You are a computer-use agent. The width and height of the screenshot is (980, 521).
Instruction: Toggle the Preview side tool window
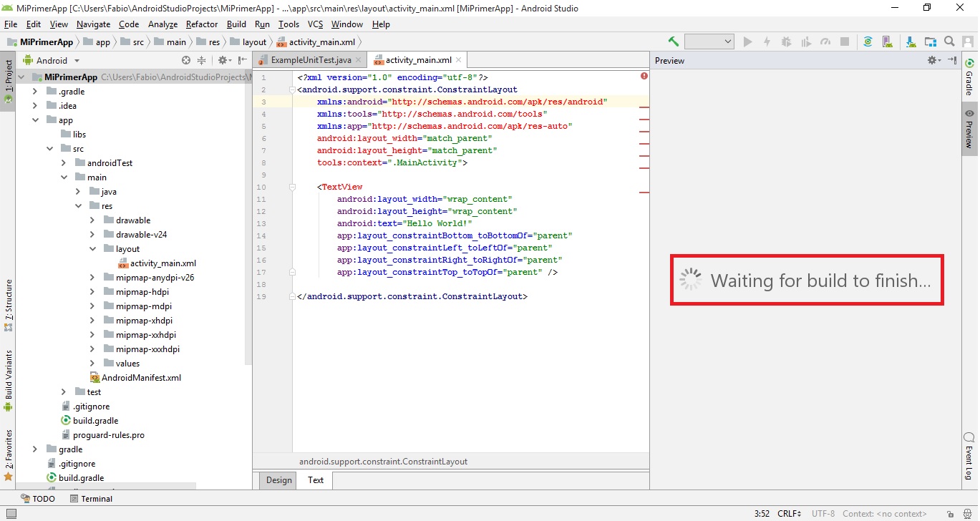969,129
